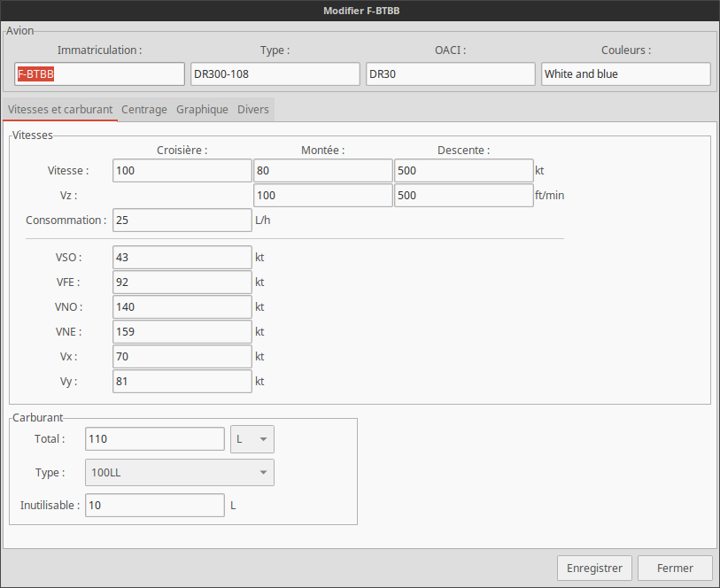This screenshot has width=720, height=588.
Task: Click the OACI label
Action: tap(451, 50)
